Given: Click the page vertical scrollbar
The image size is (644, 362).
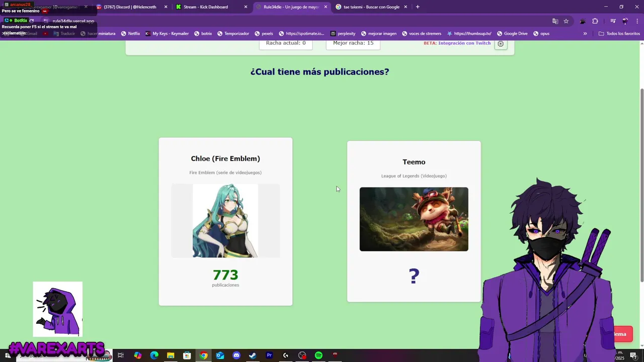Looking at the screenshot, I should click(x=641, y=186).
